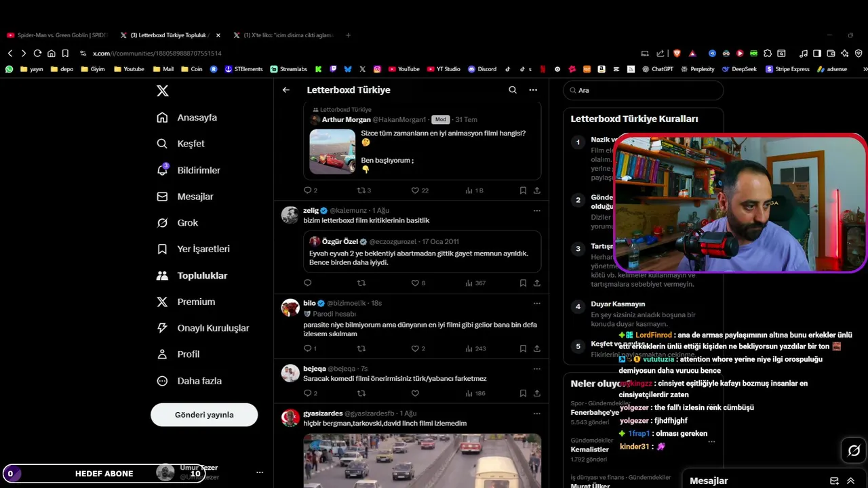The height and width of the screenshot is (488, 868).
Task: Search within Letterboxd Türkiye community
Action: (513, 89)
